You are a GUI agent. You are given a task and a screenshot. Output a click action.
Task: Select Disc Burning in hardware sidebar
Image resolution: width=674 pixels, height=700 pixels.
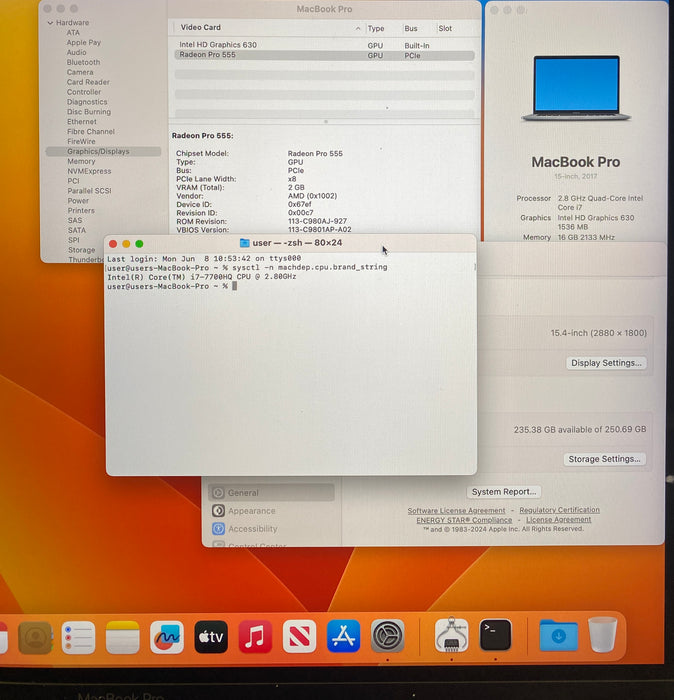click(89, 112)
